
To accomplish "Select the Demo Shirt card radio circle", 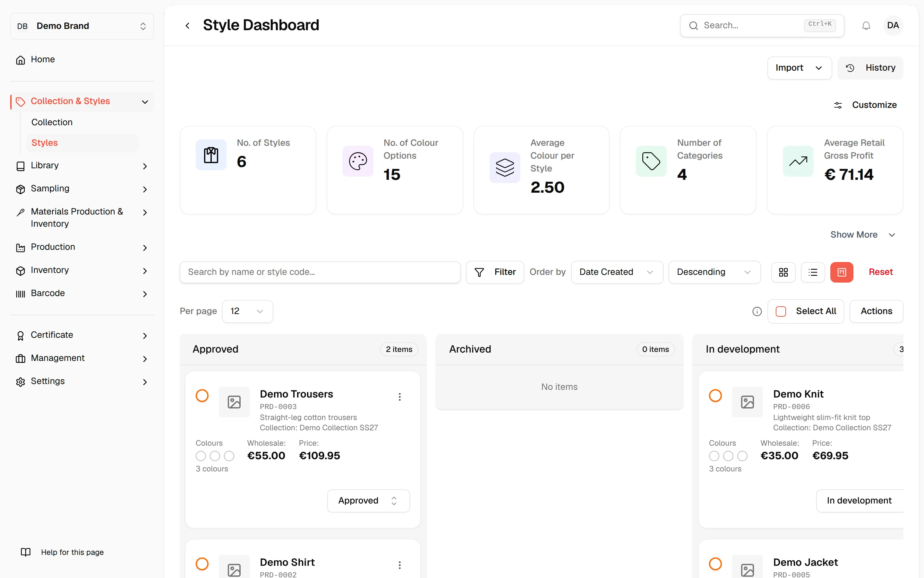I will pos(202,564).
